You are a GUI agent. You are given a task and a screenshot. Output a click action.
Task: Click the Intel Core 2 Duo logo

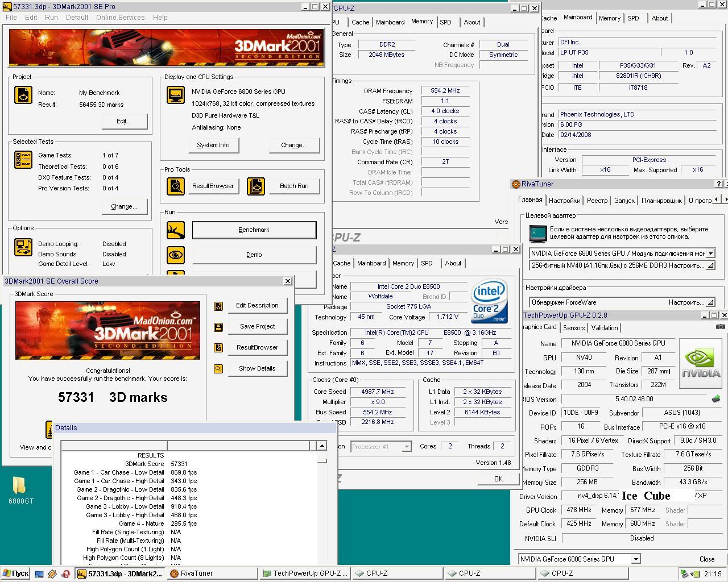[489, 301]
